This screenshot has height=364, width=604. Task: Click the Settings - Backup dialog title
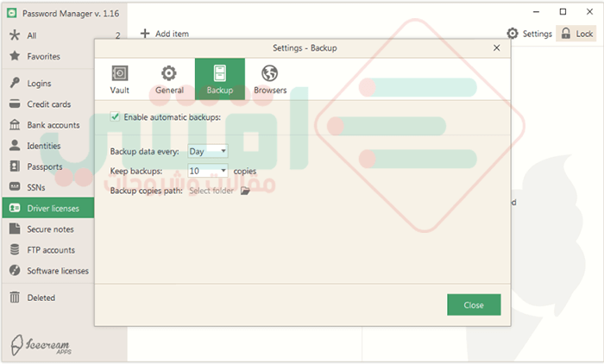click(x=305, y=48)
